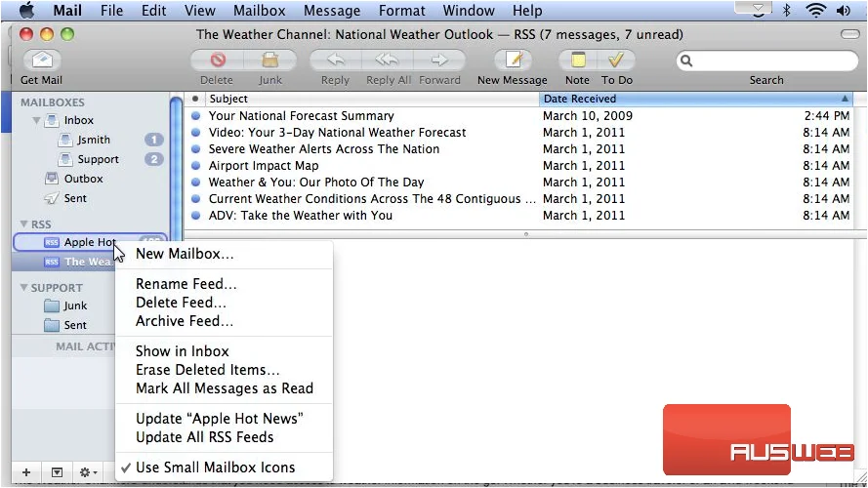
Task: Sort by Date Received column arrow
Action: click(x=845, y=99)
